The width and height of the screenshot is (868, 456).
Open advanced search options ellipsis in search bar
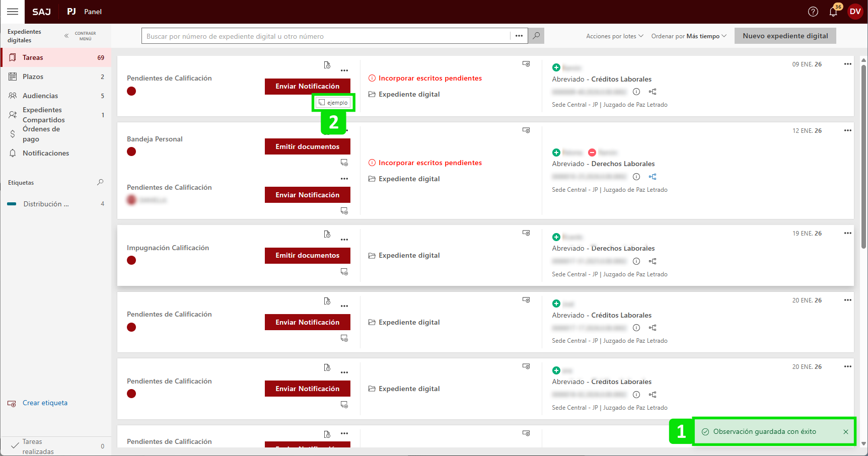pyautogui.click(x=519, y=36)
